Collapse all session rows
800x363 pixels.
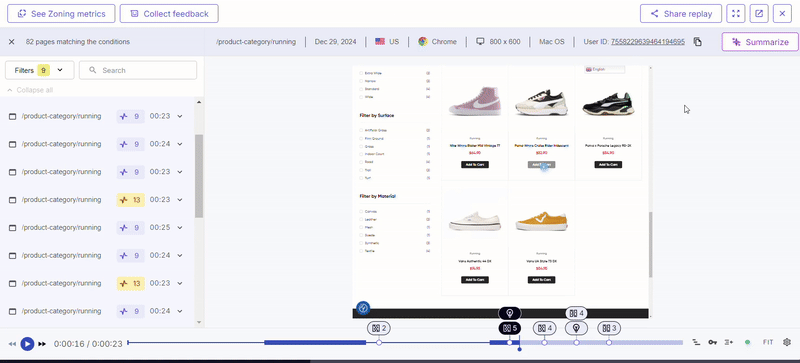pyautogui.click(x=30, y=90)
